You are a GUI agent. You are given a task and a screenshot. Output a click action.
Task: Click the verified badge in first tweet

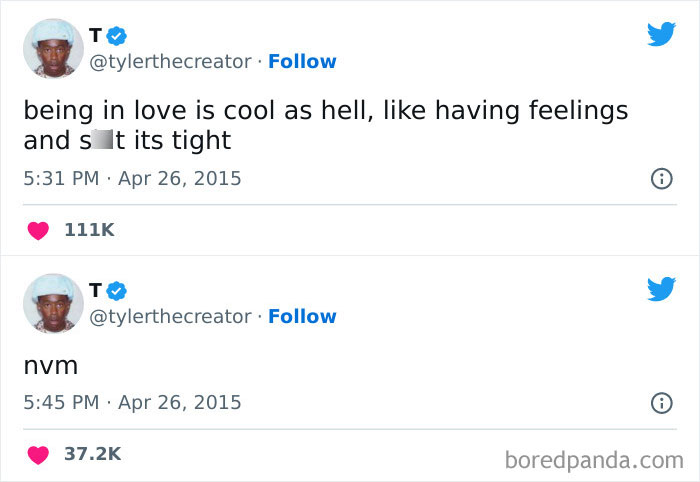[116, 36]
